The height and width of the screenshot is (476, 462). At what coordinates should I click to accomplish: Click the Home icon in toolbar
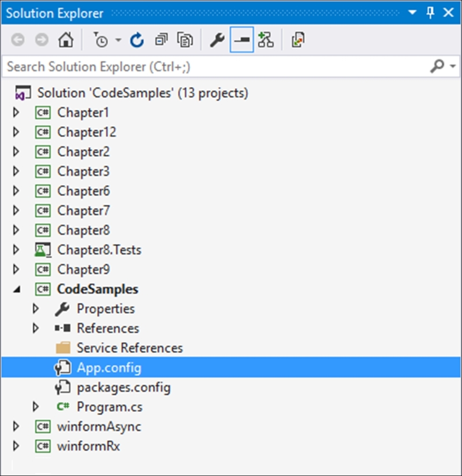coord(66,40)
